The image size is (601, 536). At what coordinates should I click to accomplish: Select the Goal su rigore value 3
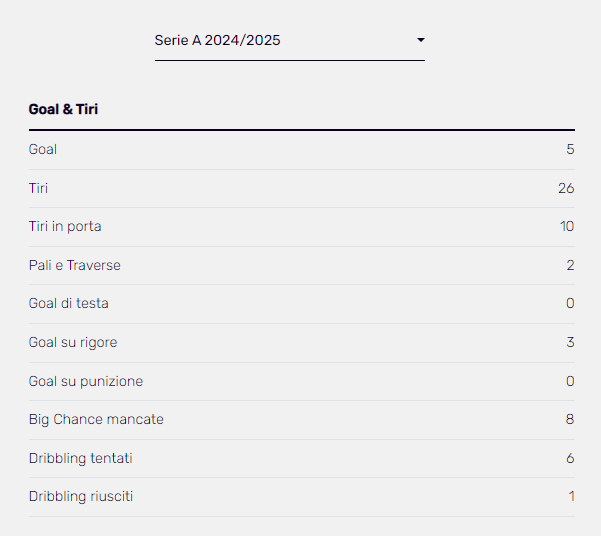tap(570, 342)
